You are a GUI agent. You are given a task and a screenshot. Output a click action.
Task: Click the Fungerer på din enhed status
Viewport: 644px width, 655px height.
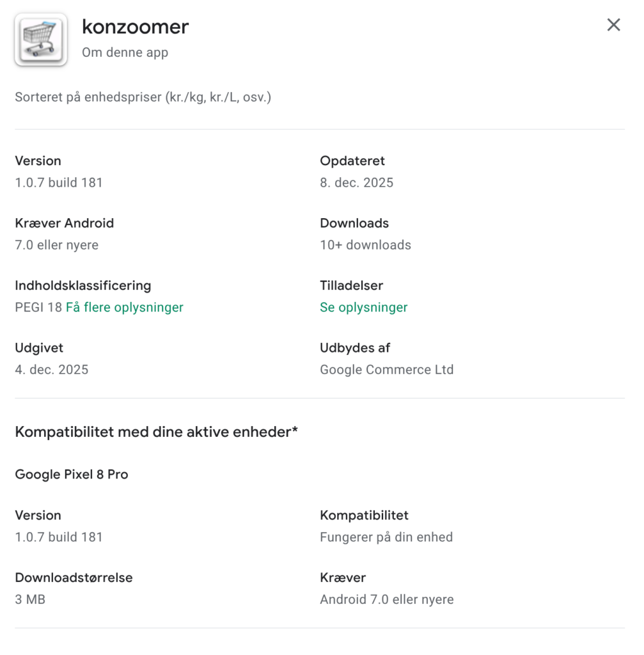pos(386,537)
